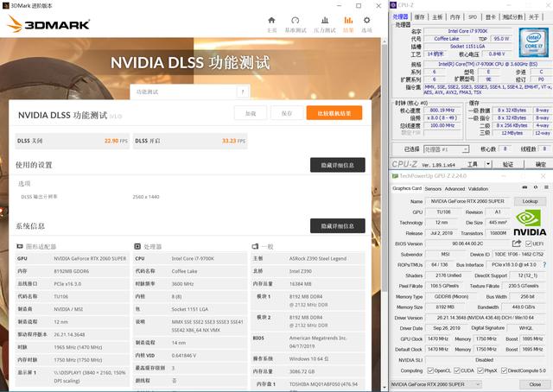Open the GPU-Z graphics card selection dropdown
Screen dimensions: 553x392
click(435, 384)
